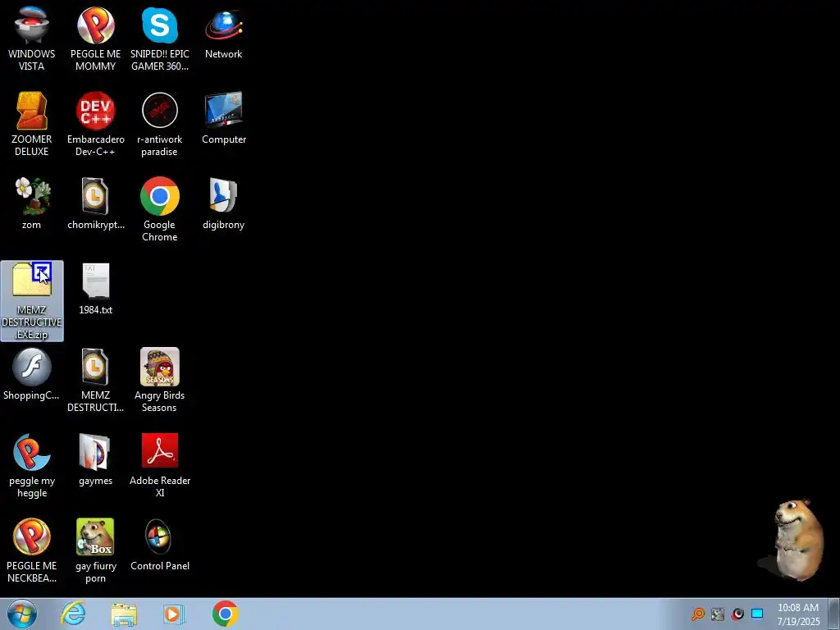Open the Windows Start menu
The width and height of the screenshot is (840, 630).
tap(22, 614)
